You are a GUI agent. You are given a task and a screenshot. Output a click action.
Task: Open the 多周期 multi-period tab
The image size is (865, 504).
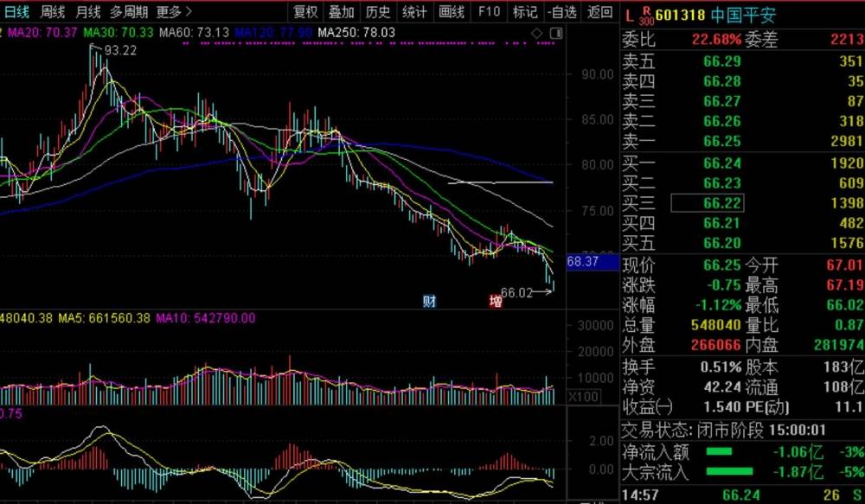129,11
